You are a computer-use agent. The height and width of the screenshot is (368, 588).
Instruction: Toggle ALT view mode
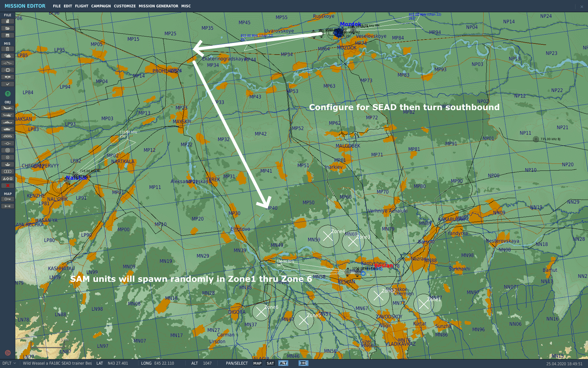283,363
